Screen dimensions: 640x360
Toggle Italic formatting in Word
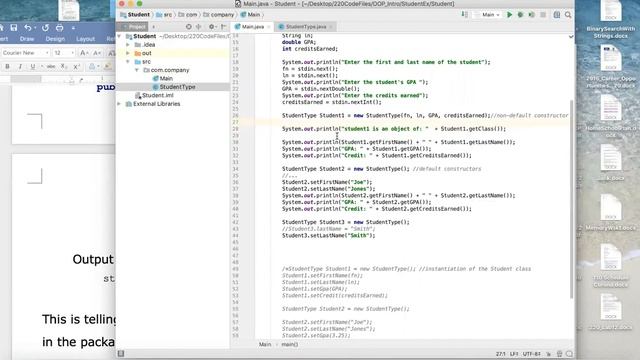click(20, 67)
